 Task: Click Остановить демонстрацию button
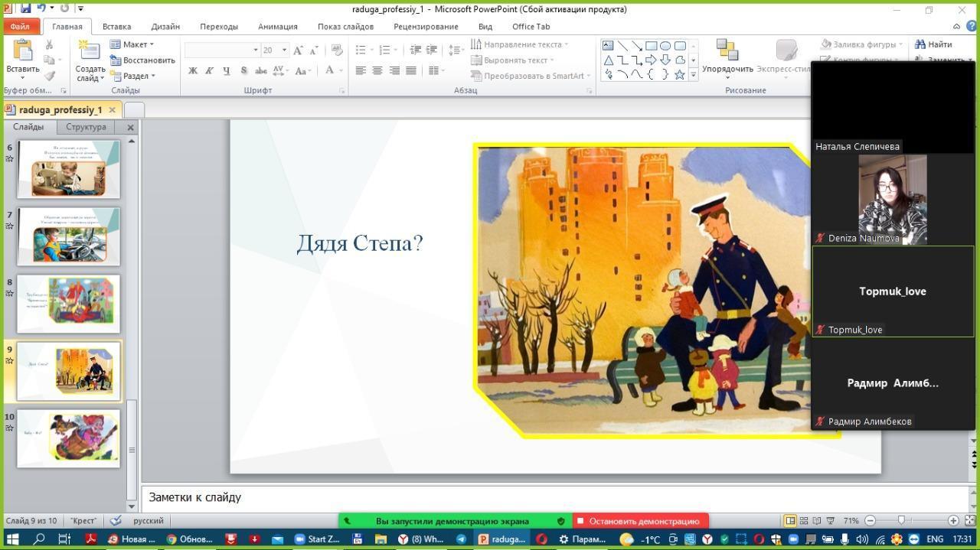tap(640, 521)
